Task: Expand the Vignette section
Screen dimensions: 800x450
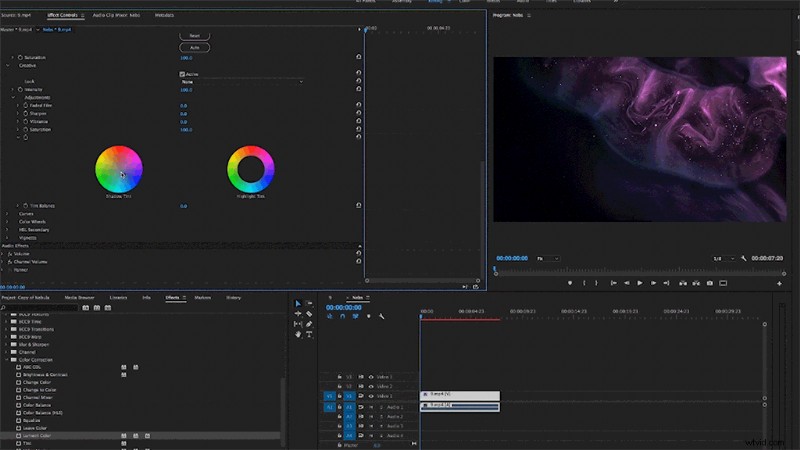Action: [x=7, y=238]
